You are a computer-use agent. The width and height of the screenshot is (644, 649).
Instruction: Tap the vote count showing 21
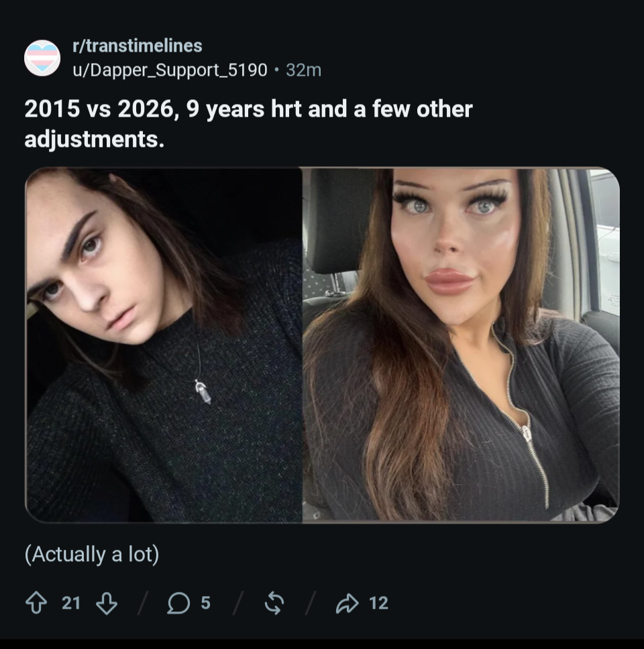(x=71, y=603)
